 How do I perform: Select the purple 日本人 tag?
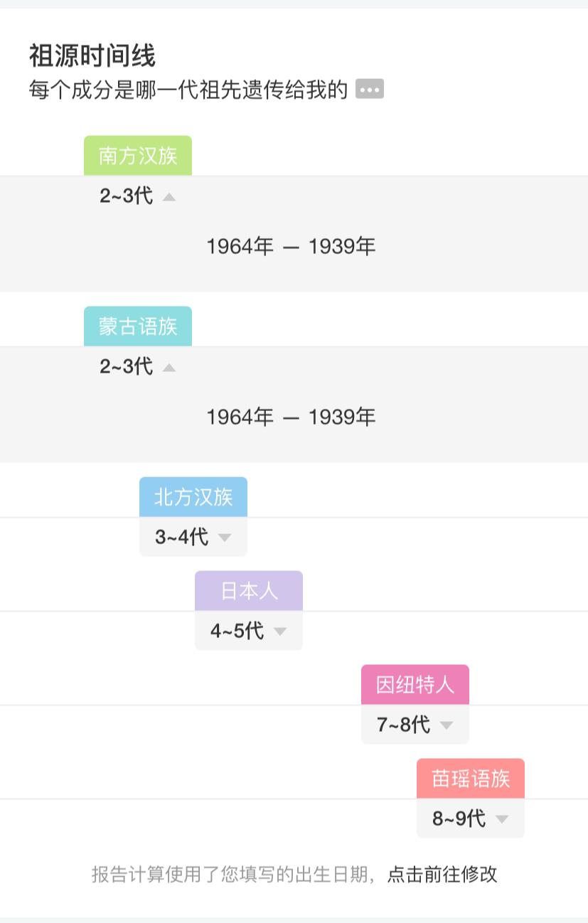click(249, 591)
